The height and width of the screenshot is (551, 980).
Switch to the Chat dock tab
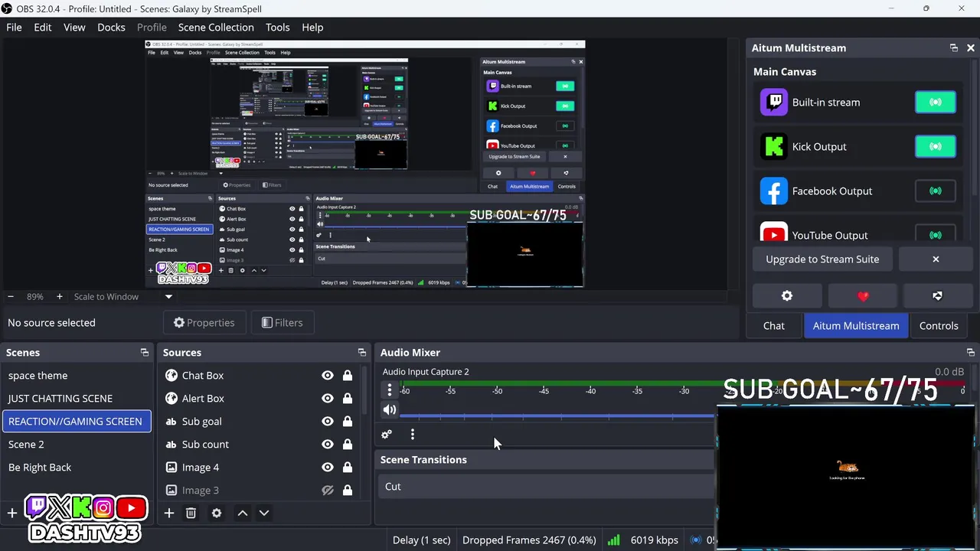tap(774, 325)
